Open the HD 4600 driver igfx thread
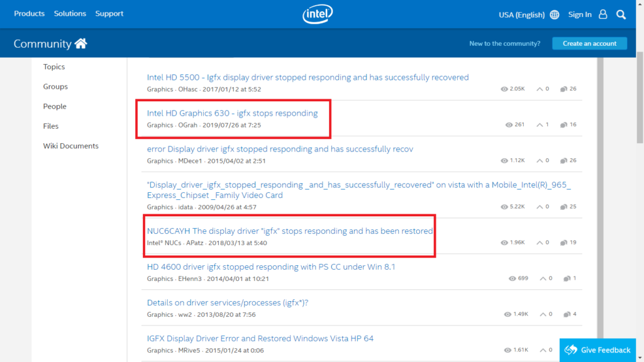 tap(270, 266)
